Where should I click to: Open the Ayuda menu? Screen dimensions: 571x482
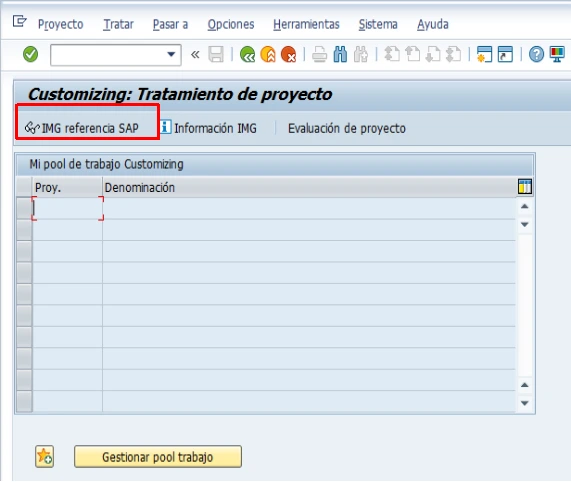433,24
